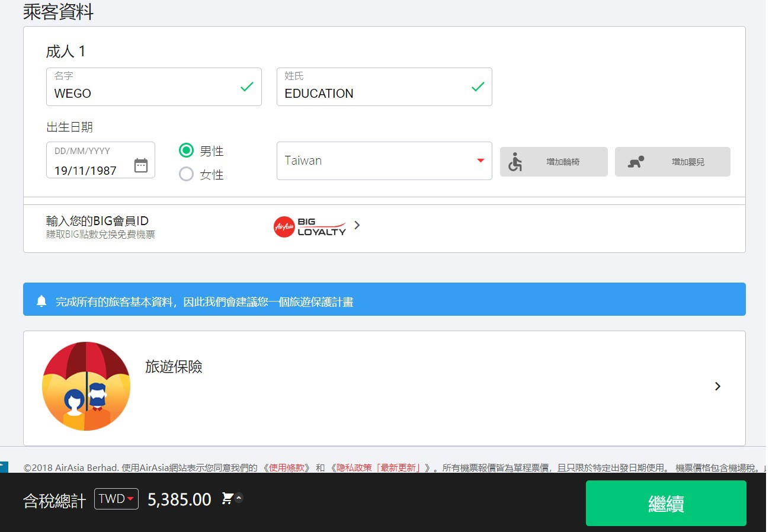This screenshot has height=532, width=769.
Task: Click the AirAsia BIG Loyalty logo
Action: pos(310,226)
